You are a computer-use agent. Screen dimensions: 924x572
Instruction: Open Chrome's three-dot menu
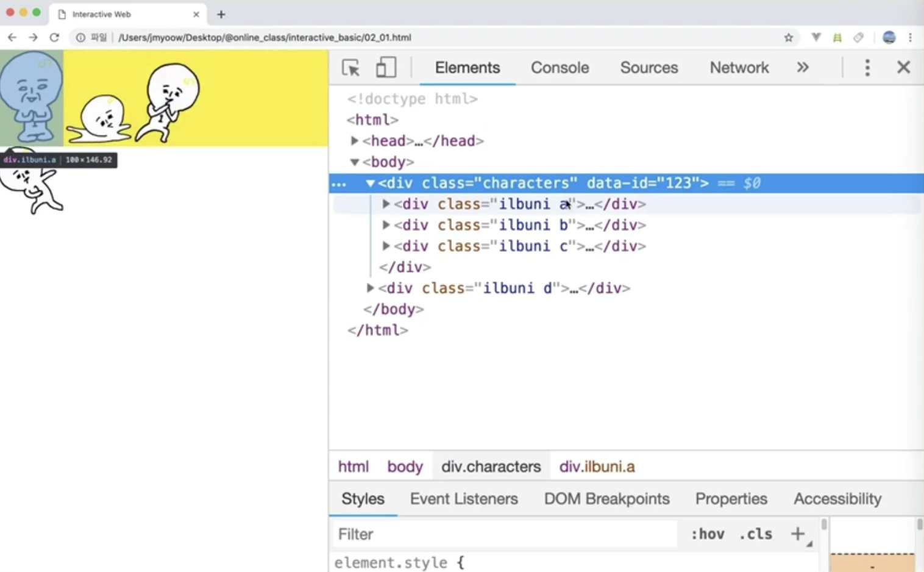tap(910, 37)
